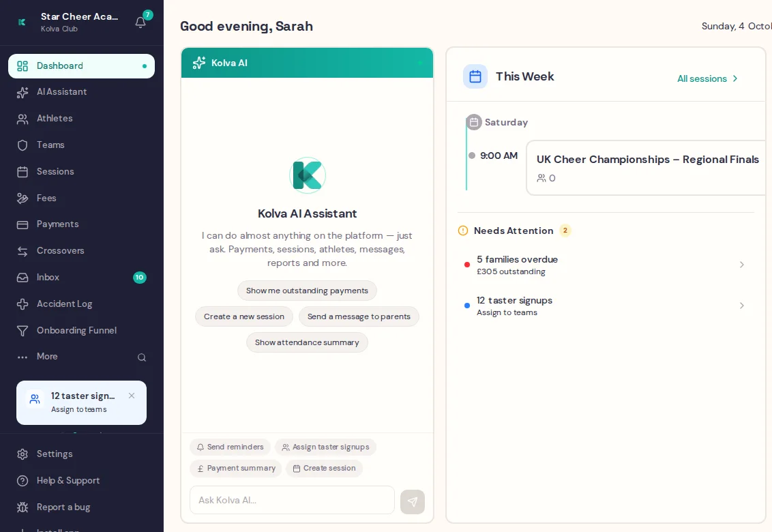Click the Report a bug icon
This screenshot has height=532, width=772.
pyautogui.click(x=22, y=507)
